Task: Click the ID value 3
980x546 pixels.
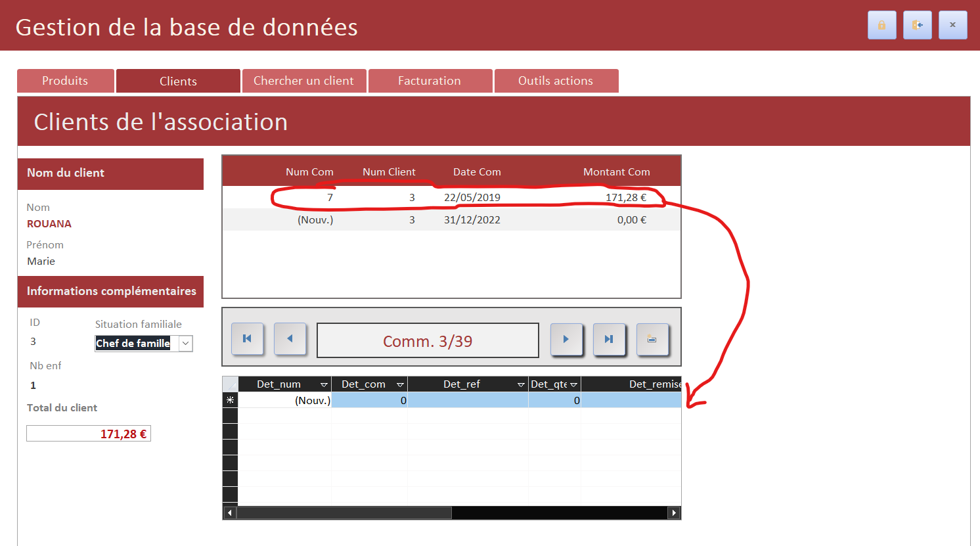Action: [33, 341]
